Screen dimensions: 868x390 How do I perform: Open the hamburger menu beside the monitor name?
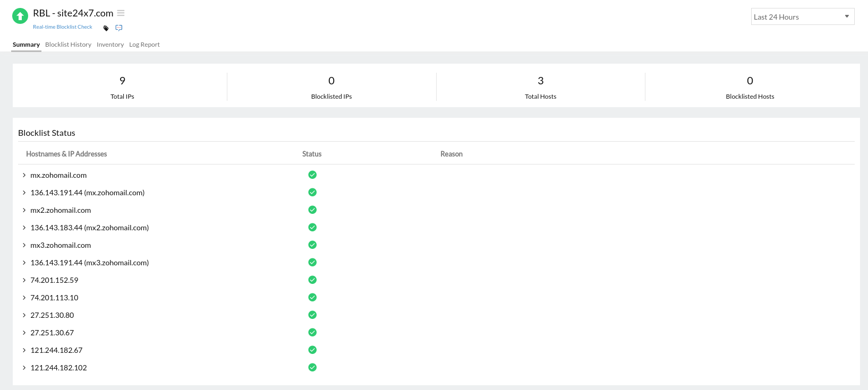coord(121,13)
